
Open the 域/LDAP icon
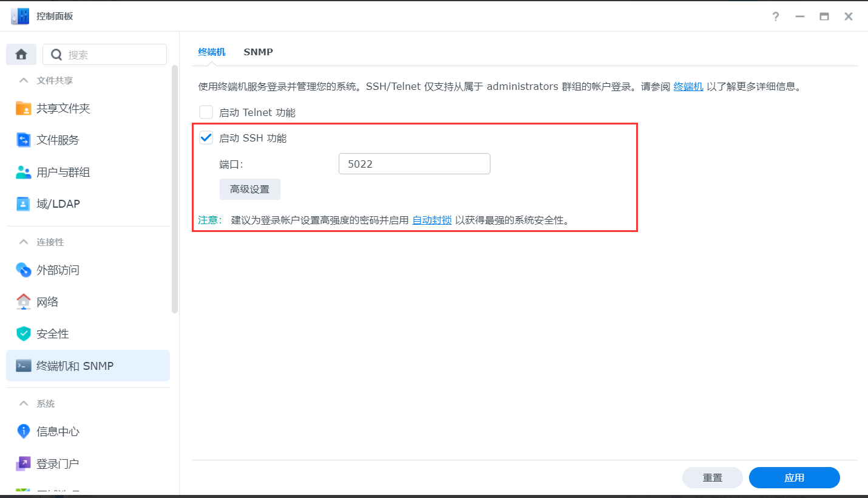pos(23,203)
